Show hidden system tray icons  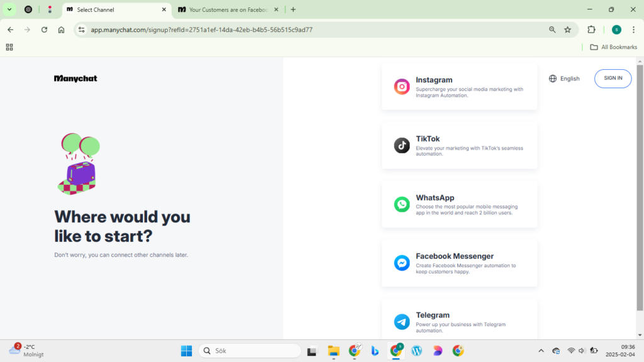click(x=541, y=351)
